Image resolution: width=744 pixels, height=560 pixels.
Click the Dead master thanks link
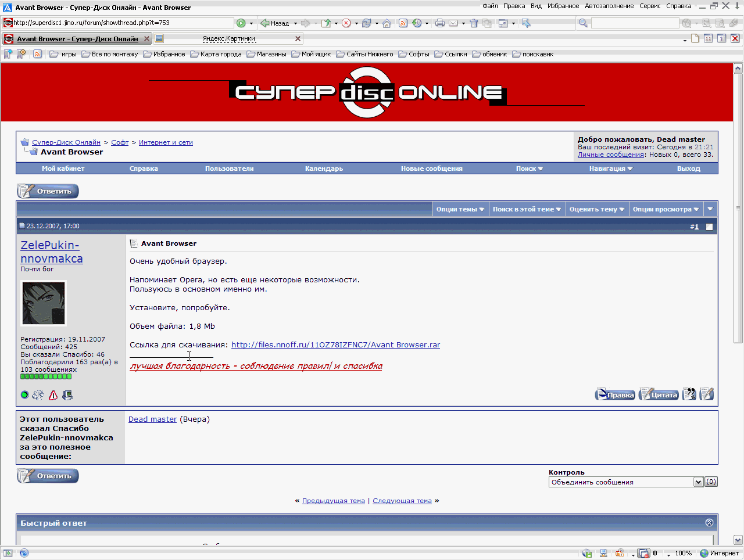coord(152,419)
